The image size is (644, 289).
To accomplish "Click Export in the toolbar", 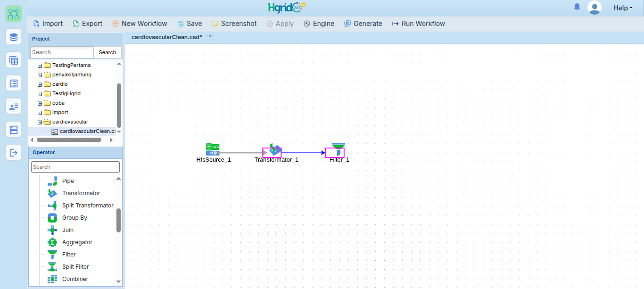I will (87, 24).
